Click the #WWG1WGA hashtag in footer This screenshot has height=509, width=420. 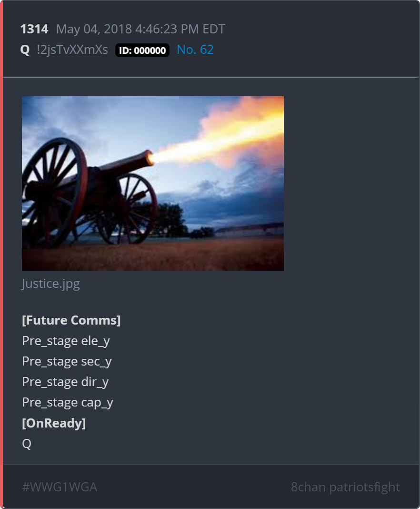pyautogui.click(x=60, y=487)
